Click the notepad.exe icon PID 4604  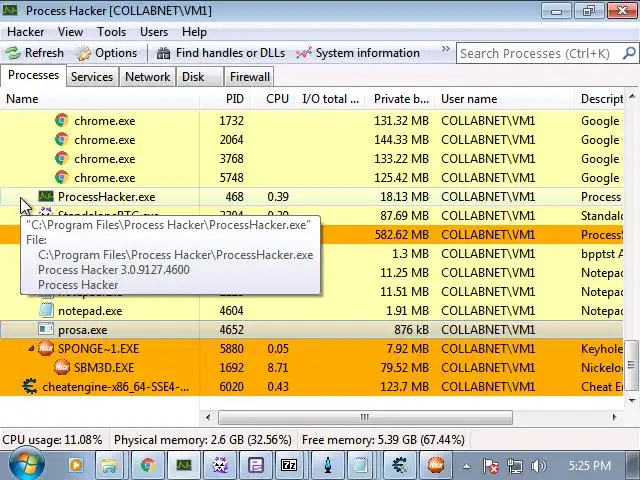46,311
